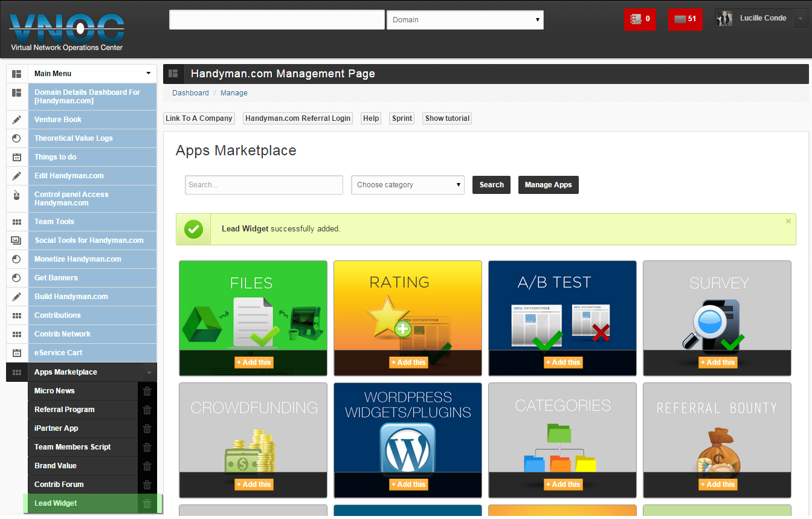
Task: Click the Manage Apps button
Action: pos(549,185)
